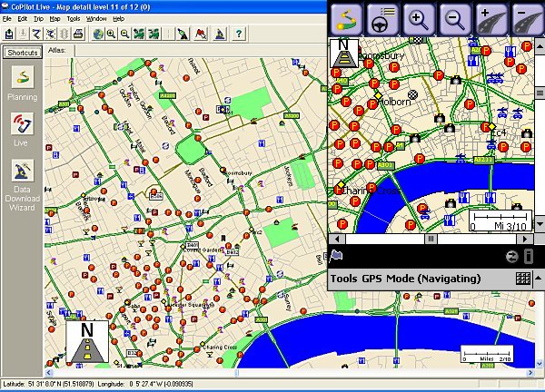Screen dimensions: 545x392
Task: Click the Pocket PC horizontal scrollbar thumb
Action: (x=431, y=239)
